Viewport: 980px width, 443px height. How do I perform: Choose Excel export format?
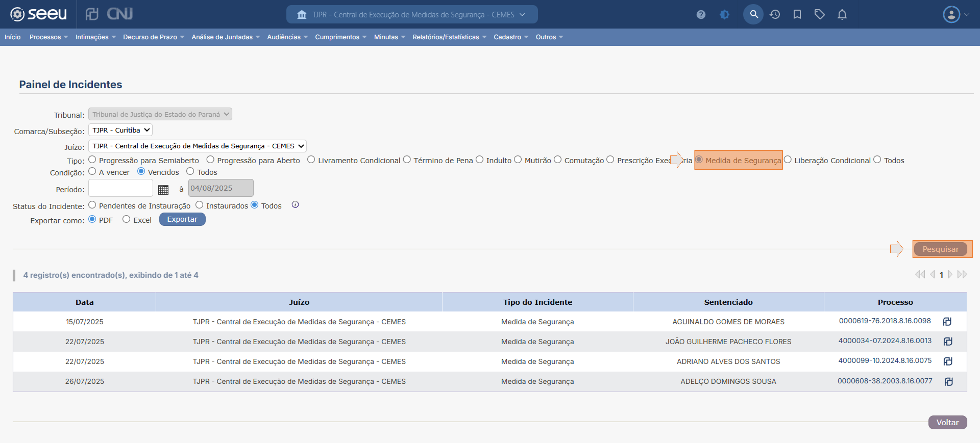tap(126, 219)
